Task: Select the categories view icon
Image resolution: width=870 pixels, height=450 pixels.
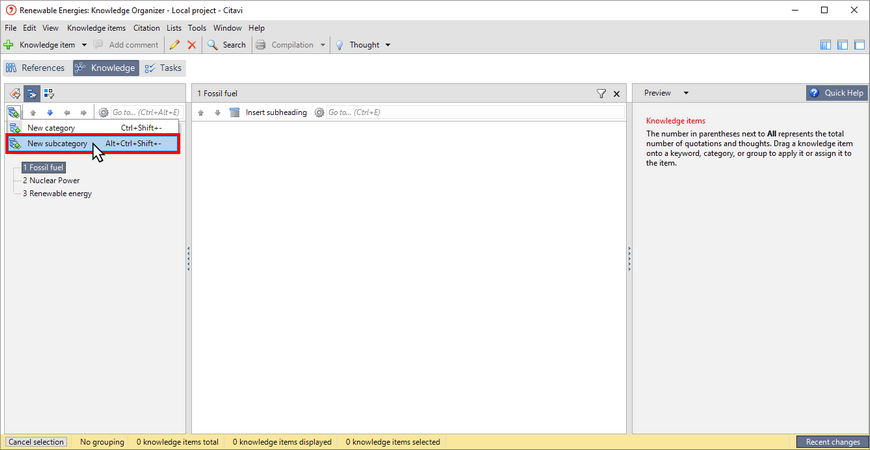Action: 32,93
